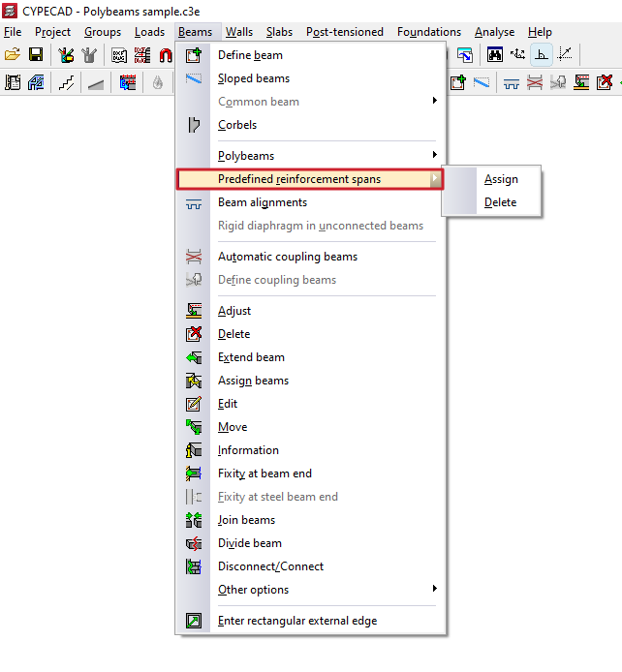Select the staircase toolbar icon

point(66,82)
